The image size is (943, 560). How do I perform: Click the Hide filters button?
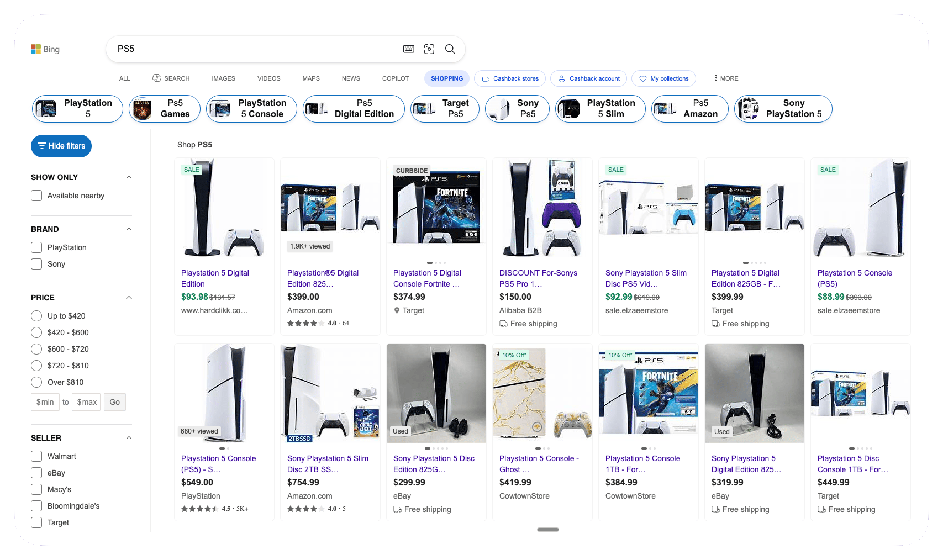pyautogui.click(x=61, y=146)
